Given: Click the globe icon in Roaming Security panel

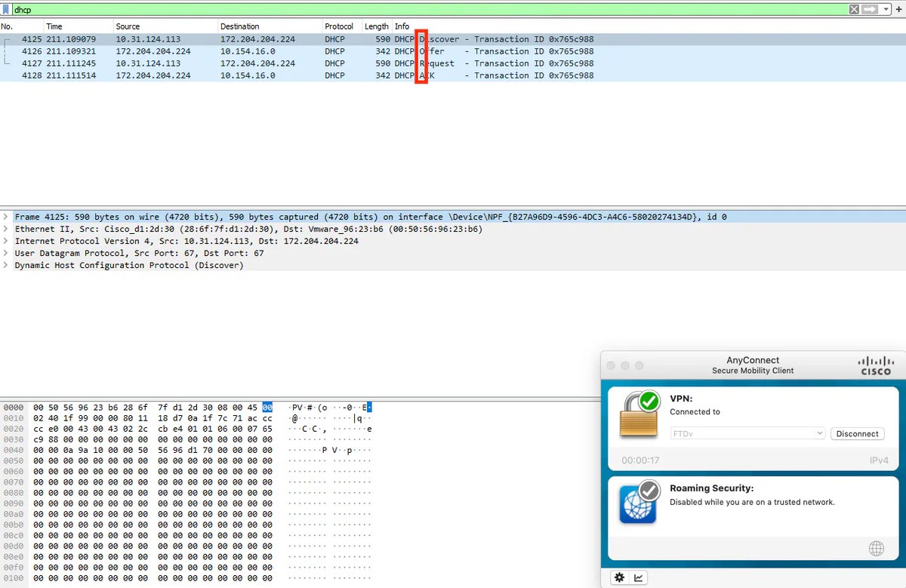Looking at the screenshot, I should [x=876, y=548].
